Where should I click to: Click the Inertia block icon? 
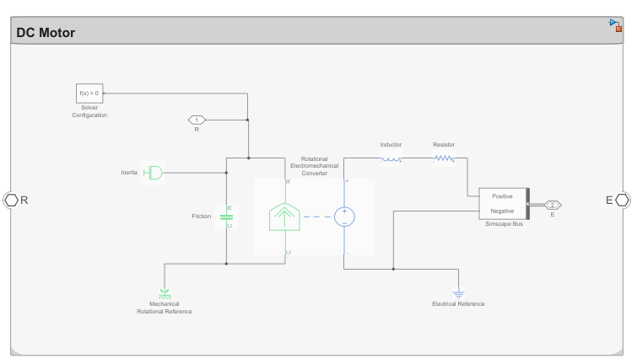153,173
